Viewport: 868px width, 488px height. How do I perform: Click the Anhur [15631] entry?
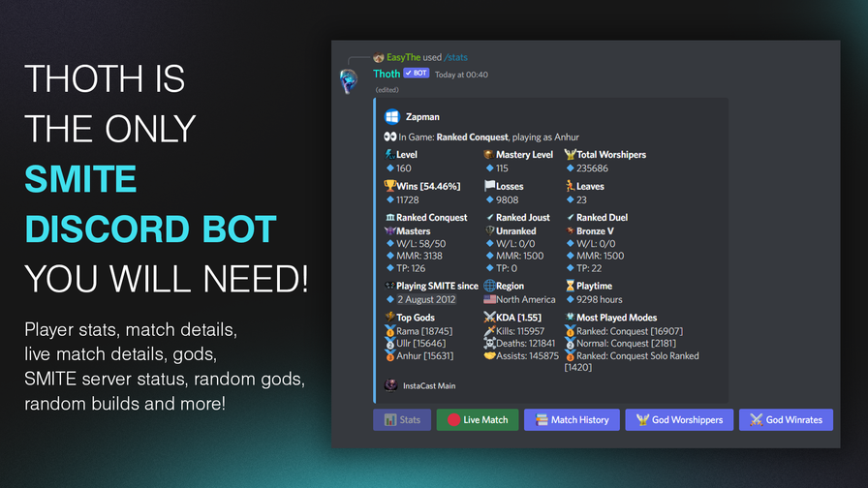point(424,355)
